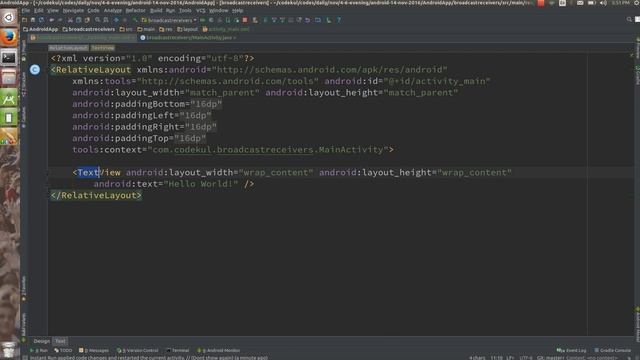Open the Messages tool window
Screen dimensions: 640x360
coord(94,351)
